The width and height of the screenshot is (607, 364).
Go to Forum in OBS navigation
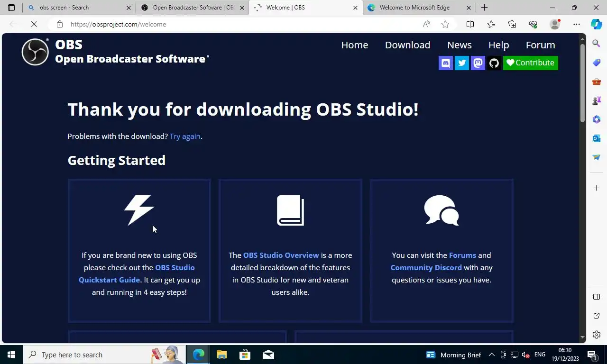coord(540,45)
